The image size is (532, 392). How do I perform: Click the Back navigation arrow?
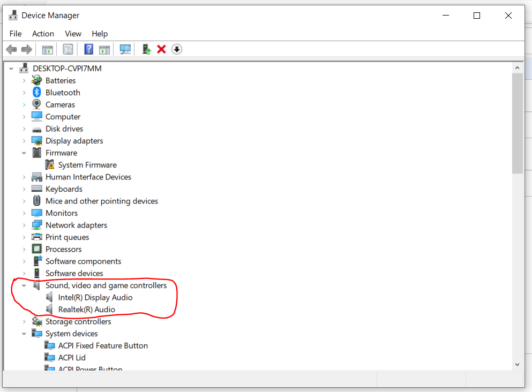tap(11, 49)
